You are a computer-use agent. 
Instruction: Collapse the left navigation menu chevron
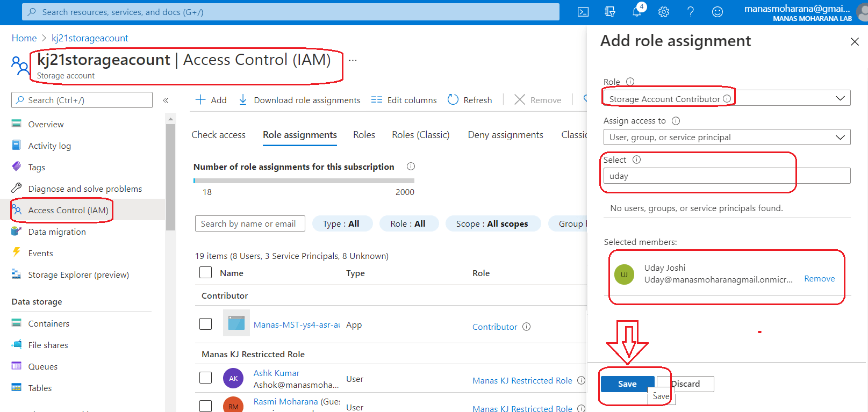pos(166,100)
